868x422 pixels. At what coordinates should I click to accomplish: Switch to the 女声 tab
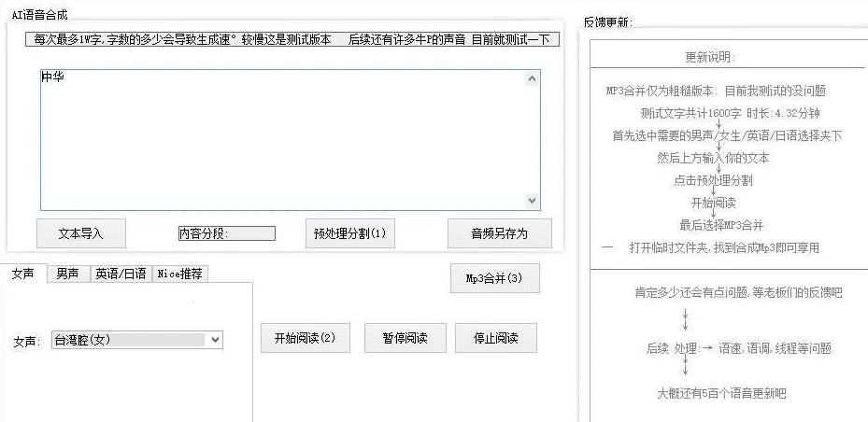click(23, 274)
